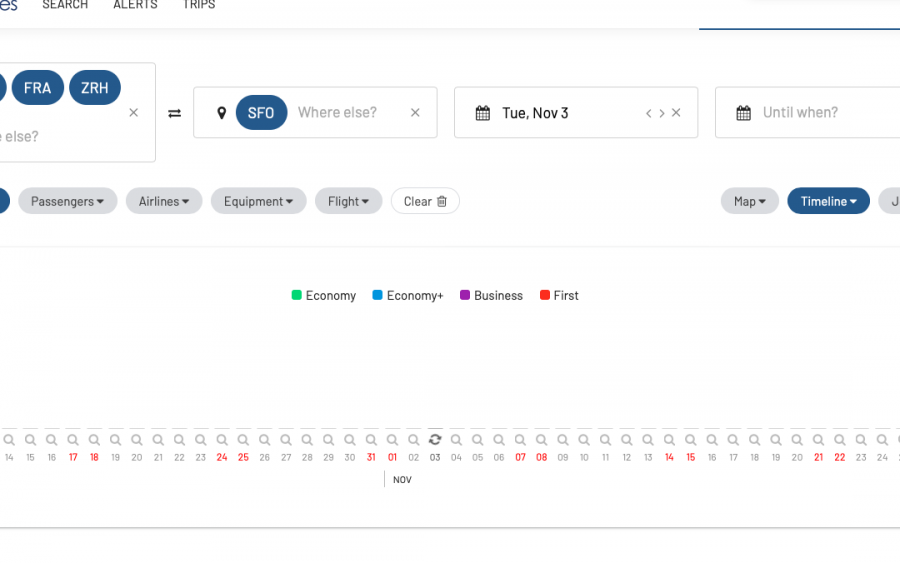Click the swap origin and destination arrows
This screenshot has height=563, width=900.
[x=174, y=113]
